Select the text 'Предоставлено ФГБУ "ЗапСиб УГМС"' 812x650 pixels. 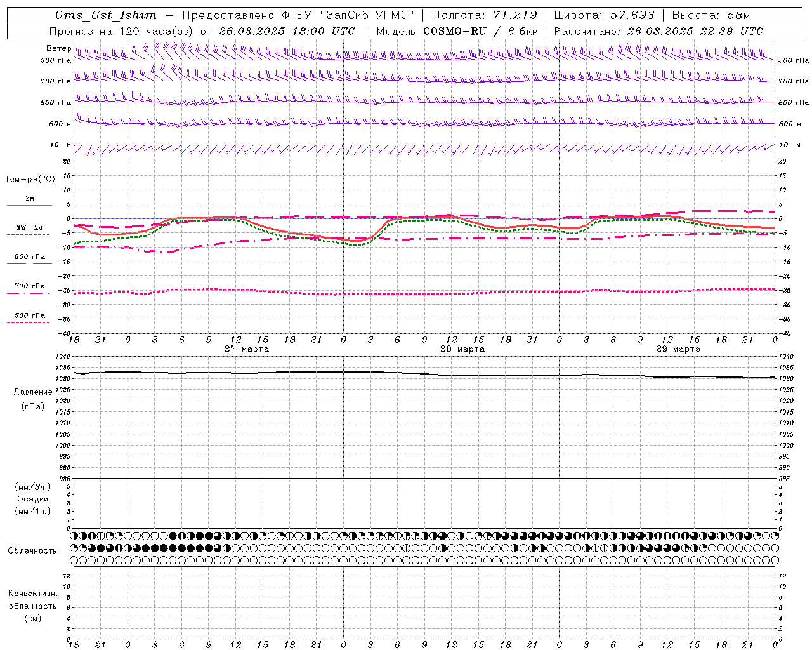(298, 15)
